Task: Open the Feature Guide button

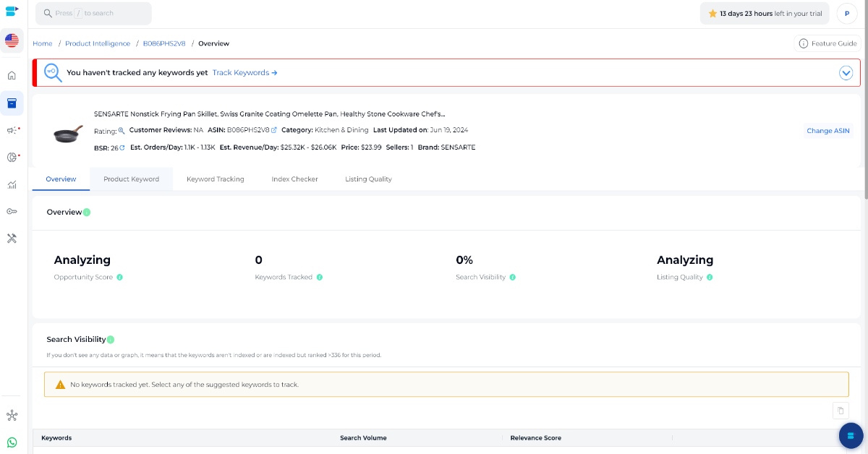Action: (x=827, y=43)
